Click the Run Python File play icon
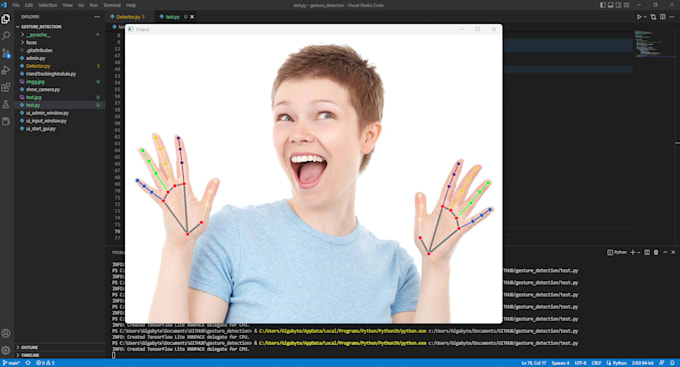 [x=638, y=17]
